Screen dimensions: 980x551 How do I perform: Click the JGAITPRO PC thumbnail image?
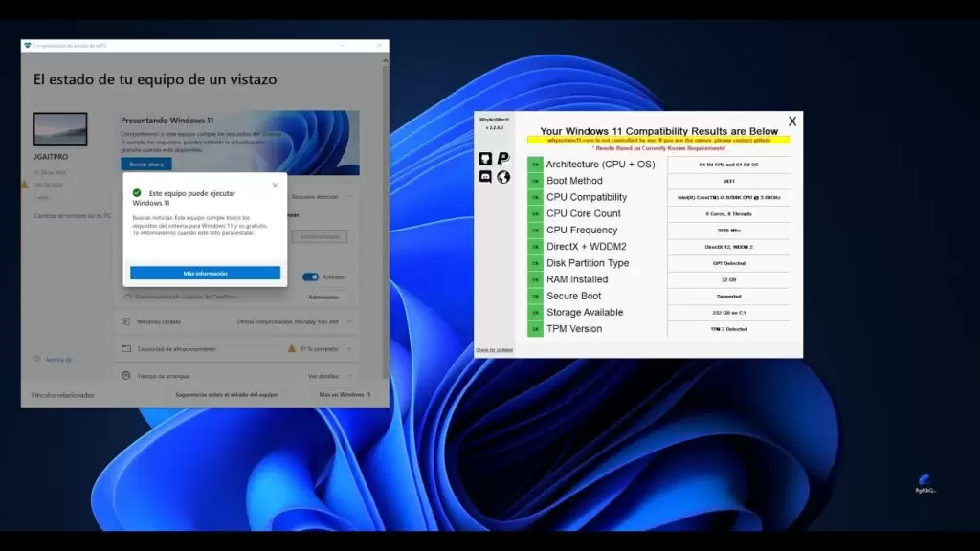pyautogui.click(x=60, y=129)
